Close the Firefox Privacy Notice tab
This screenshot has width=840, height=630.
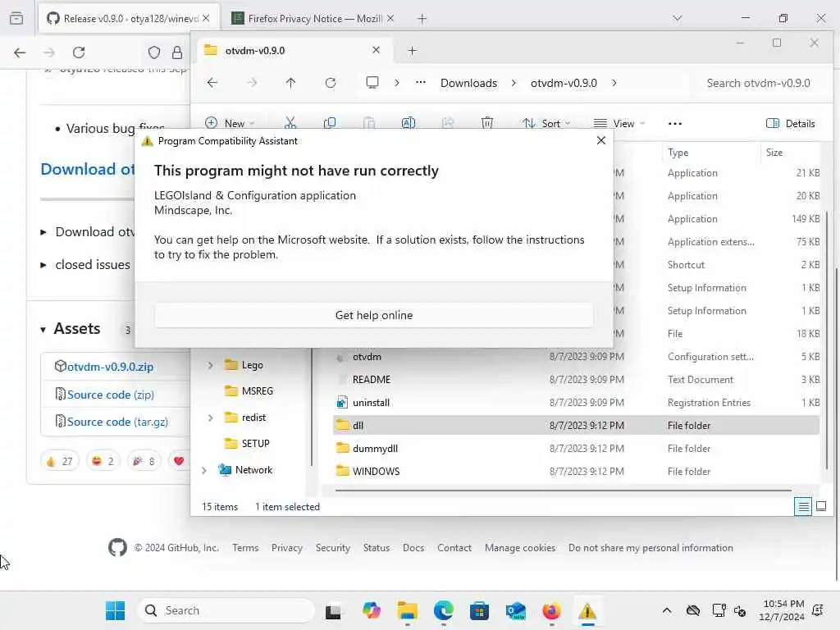coord(390,18)
